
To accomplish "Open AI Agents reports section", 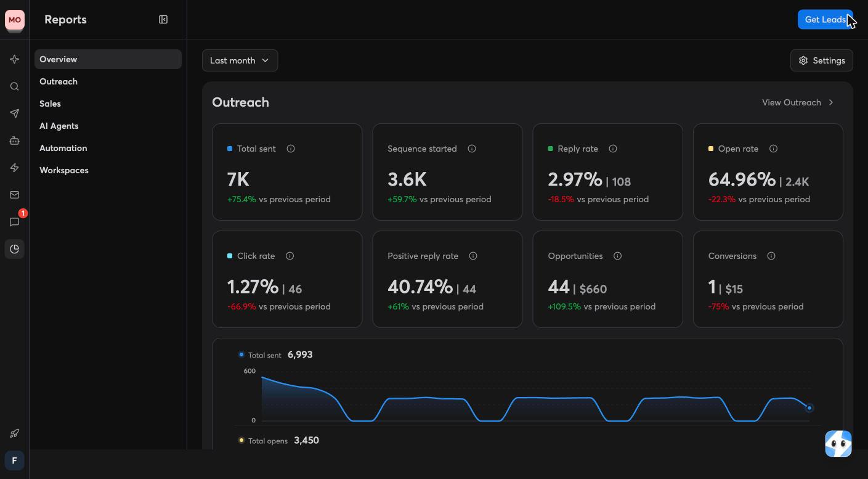I will coord(108,126).
